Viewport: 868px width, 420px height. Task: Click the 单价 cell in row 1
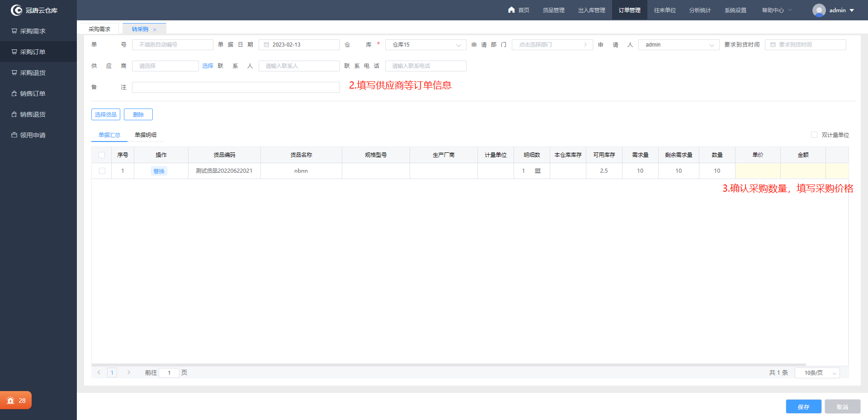(758, 171)
